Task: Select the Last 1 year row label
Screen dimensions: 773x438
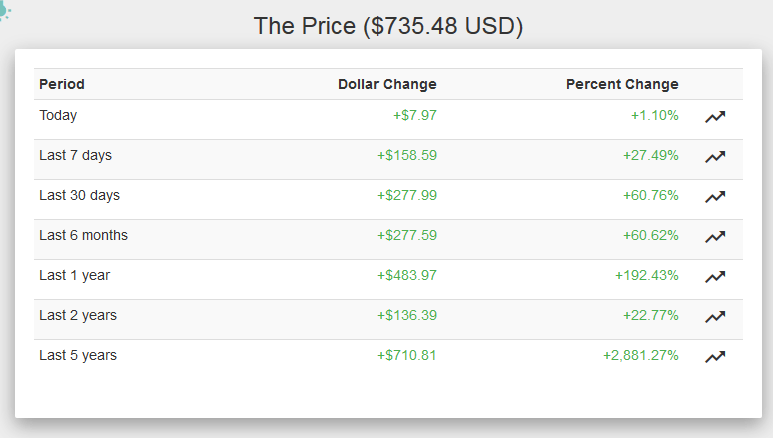Action: pyautogui.click(x=74, y=275)
